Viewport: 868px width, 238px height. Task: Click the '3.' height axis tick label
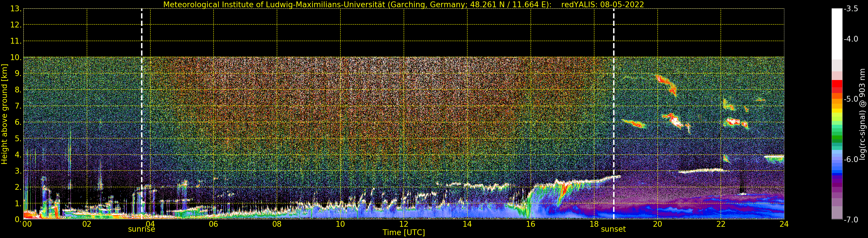point(18,171)
